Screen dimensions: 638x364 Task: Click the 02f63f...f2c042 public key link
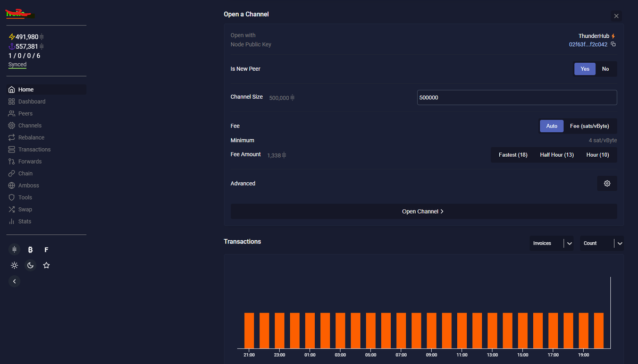click(588, 45)
